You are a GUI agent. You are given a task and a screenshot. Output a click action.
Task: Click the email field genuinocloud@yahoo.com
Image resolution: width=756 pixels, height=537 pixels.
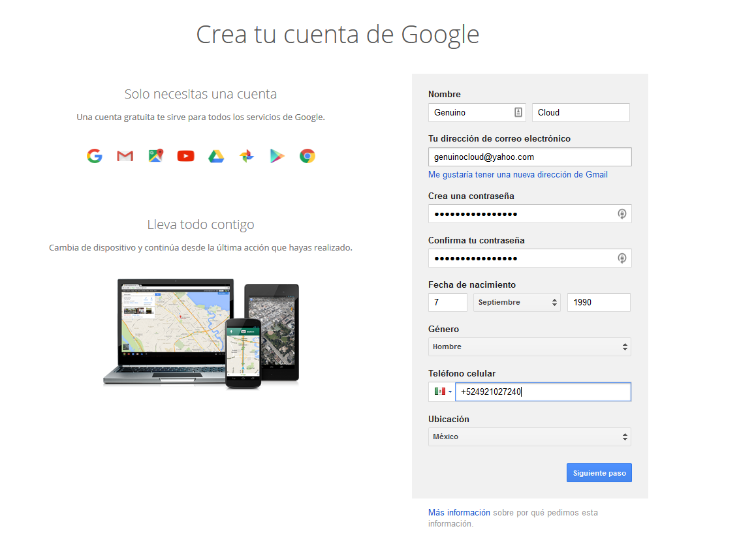(530, 157)
